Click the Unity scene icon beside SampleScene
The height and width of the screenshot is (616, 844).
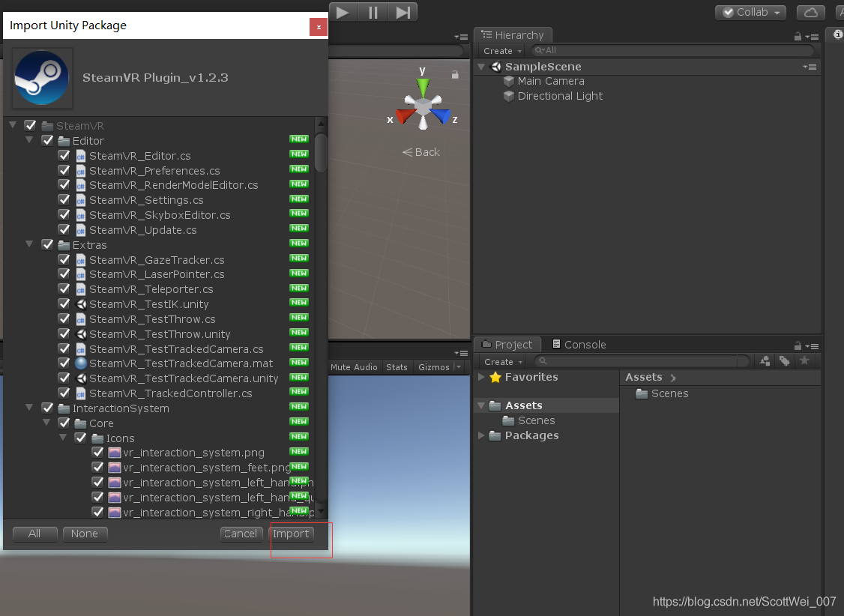pyautogui.click(x=495, y=67)
